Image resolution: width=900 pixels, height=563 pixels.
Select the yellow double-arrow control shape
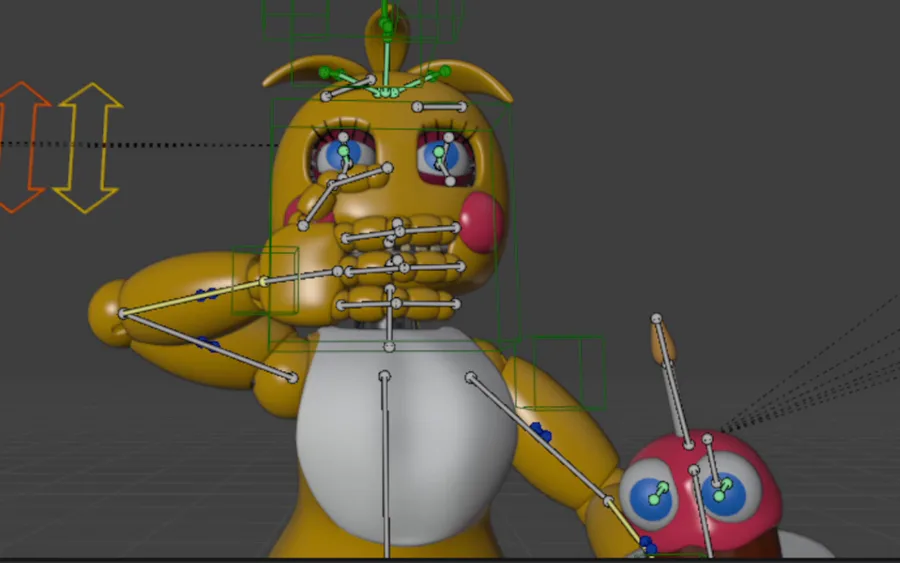[88, 148]
